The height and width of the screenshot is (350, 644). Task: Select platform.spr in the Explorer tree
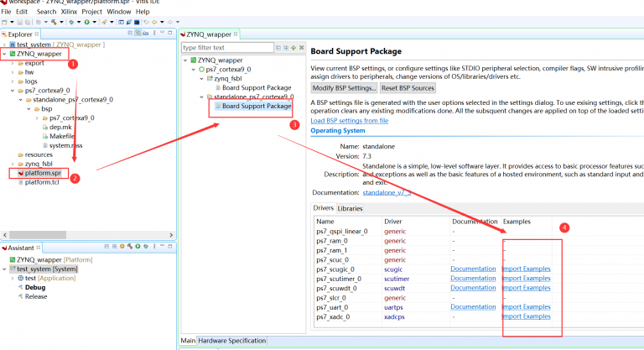click(x=41, y=172)
